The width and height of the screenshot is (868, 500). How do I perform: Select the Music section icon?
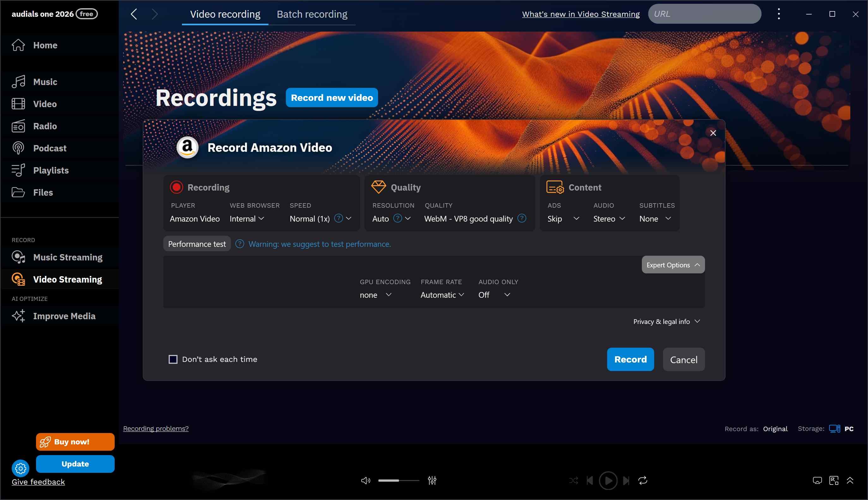point(18,82)
